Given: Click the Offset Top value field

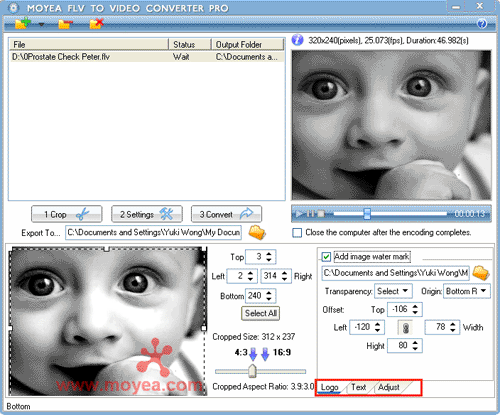Looking at the screenshot, I should [x=400, y=309].
